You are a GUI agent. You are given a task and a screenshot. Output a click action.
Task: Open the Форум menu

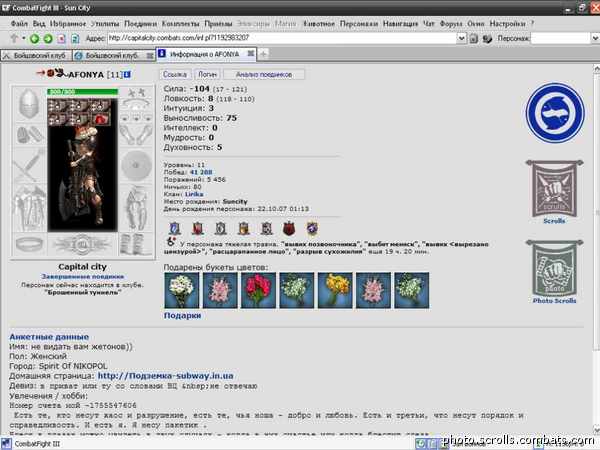click(451, 24)
